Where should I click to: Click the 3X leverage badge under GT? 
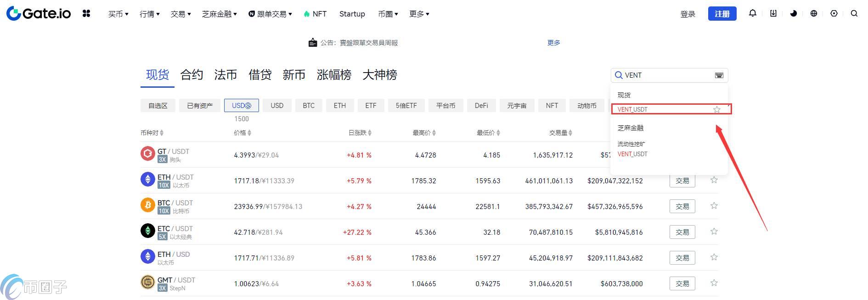[x=162, y=159]
